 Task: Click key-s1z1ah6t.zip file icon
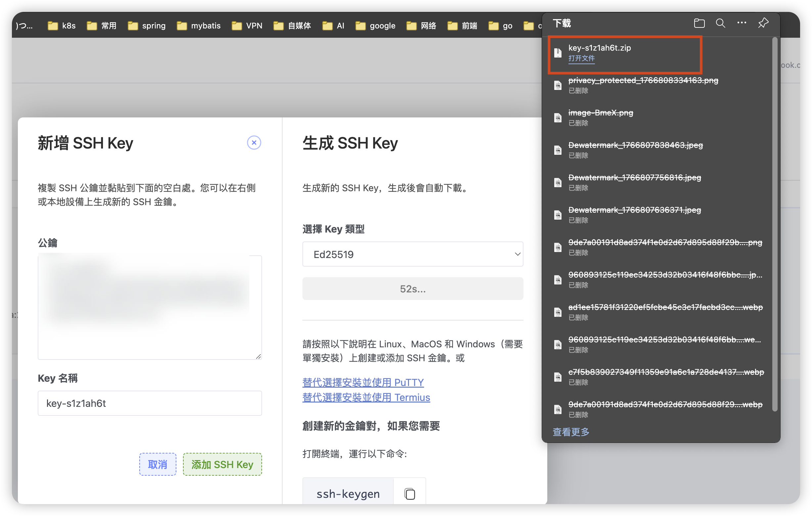click(x=558, y=53)
